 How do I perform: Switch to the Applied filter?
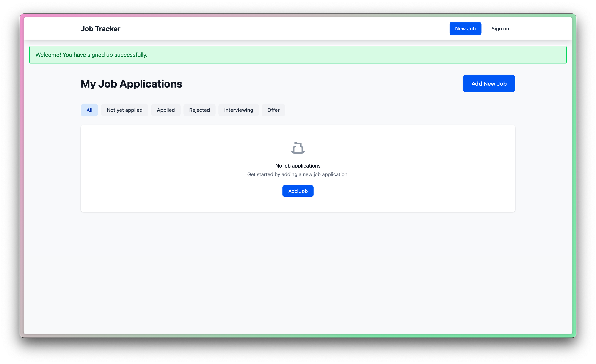coord(166,110)
